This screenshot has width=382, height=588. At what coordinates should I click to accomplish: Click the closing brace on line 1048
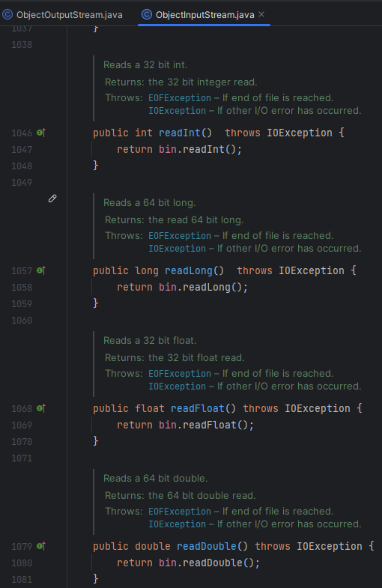[x=96, y=166]
